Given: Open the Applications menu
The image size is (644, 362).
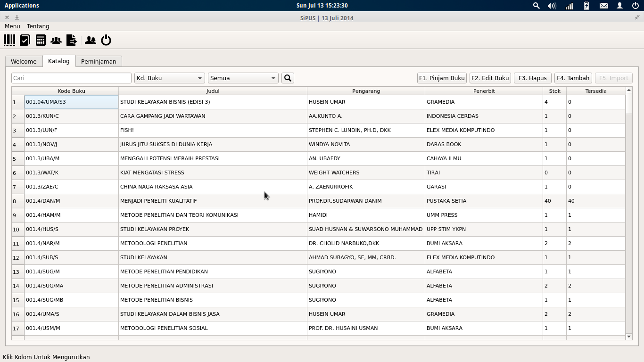Looking at the screenshot, I should pos(22,6).
